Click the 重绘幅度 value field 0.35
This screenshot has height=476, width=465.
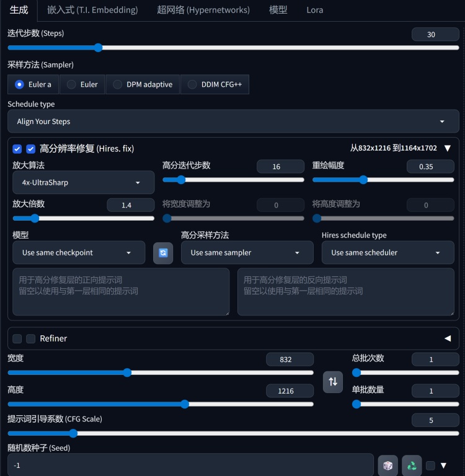(430, 166)
